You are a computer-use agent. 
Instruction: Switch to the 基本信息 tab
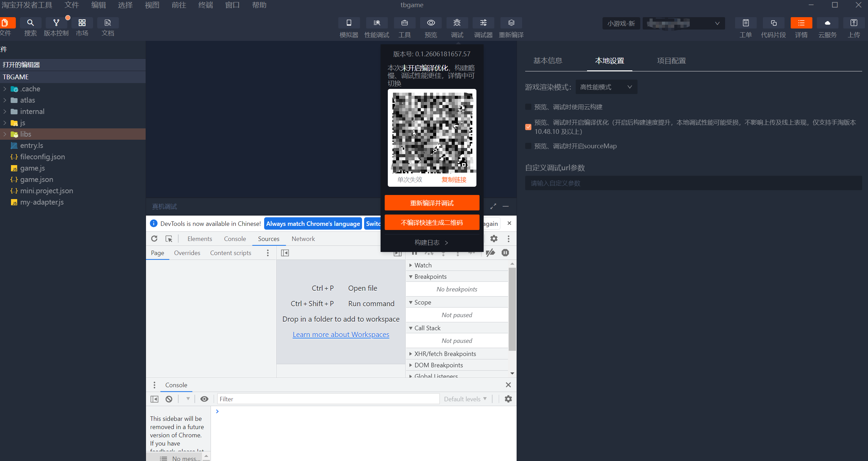pyautogui.click(x=548, y=61)
